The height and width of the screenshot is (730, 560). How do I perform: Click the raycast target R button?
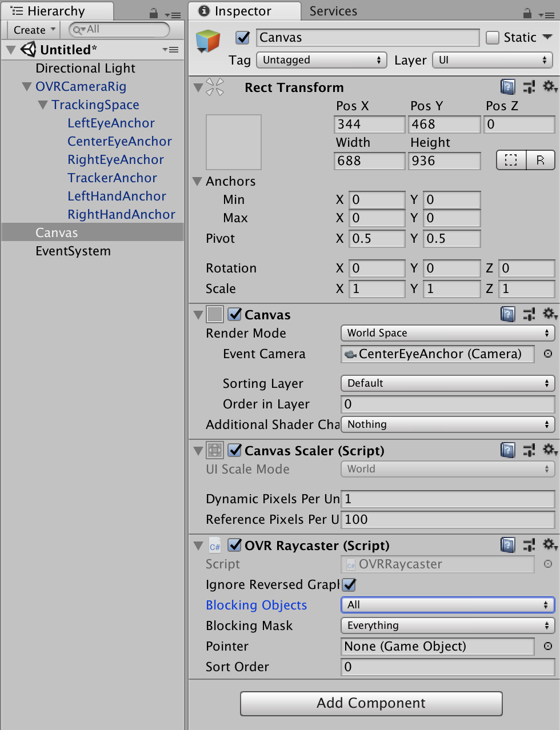click(540, 160)
